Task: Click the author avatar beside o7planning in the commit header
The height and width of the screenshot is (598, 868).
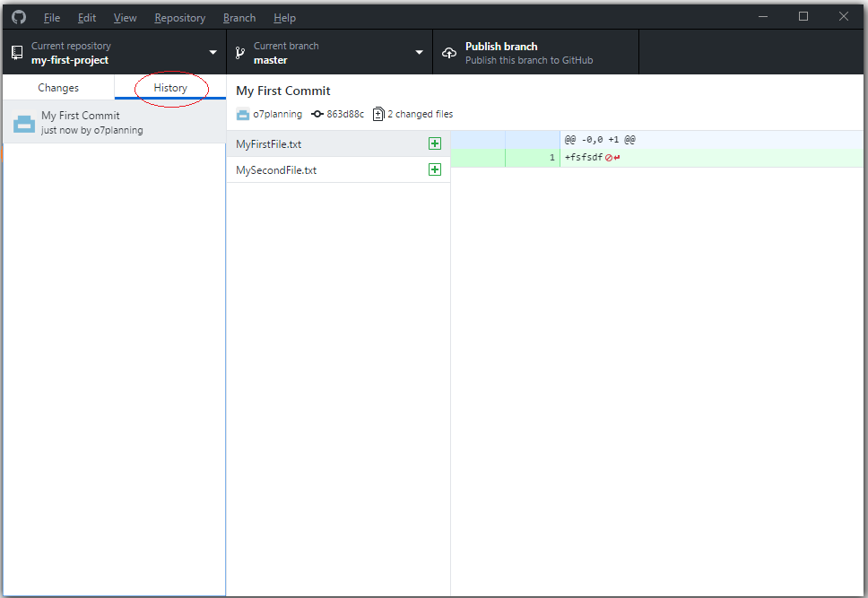Action: click(x=242, y=115)
